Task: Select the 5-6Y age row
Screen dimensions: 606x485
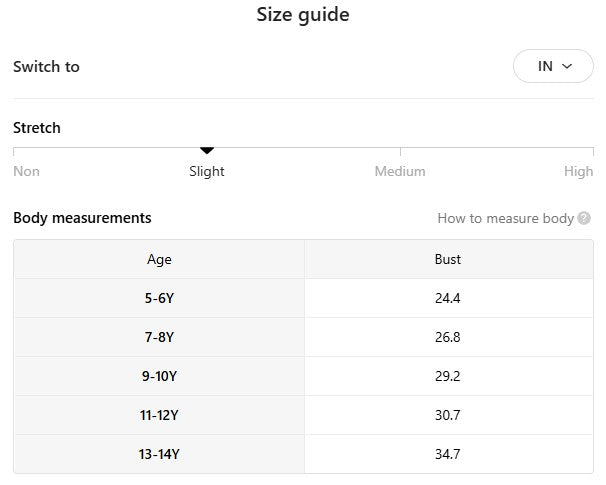Action: coord(159,298)
